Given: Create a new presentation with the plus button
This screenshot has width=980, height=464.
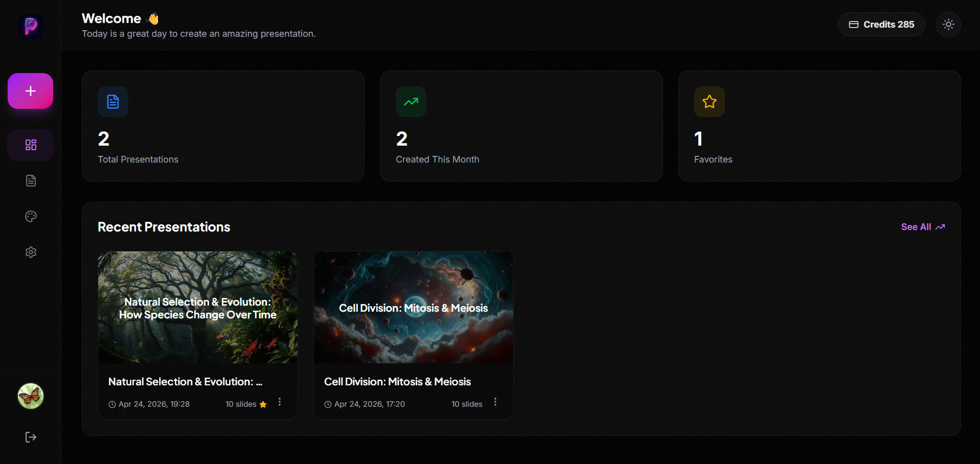Looking at the screenshot, I should (x=30, y=91).
